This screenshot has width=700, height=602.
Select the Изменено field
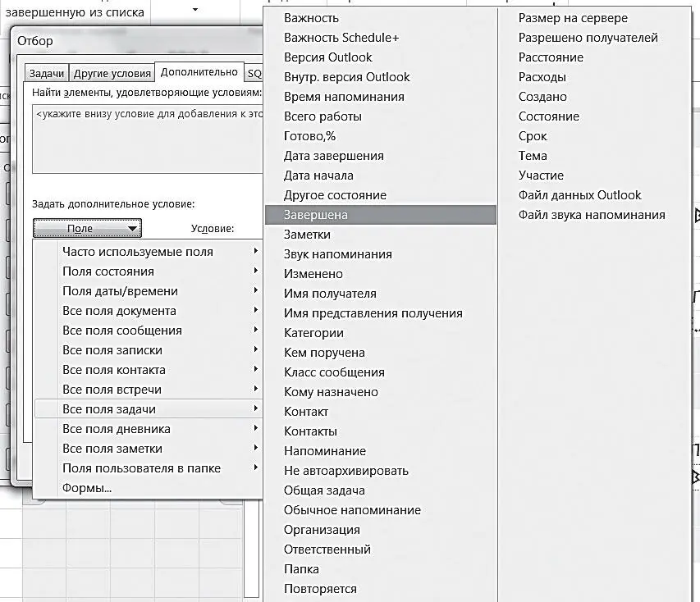coord(380,274)
